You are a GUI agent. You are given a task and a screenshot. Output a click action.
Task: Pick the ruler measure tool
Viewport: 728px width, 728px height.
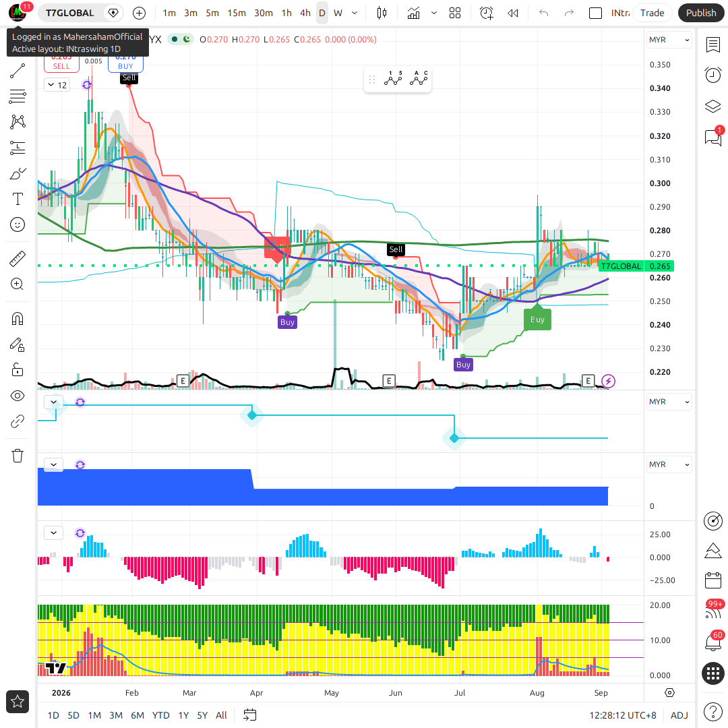pos(17,259)
